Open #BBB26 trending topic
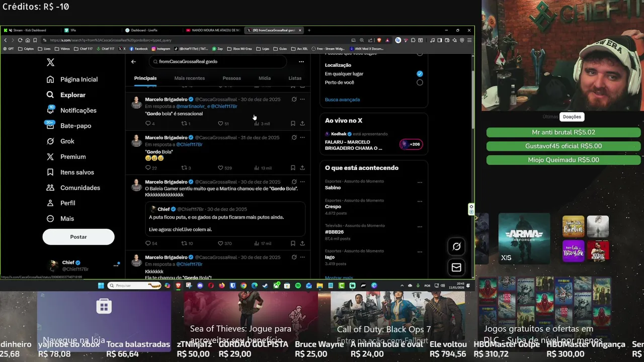 (334, 232)
